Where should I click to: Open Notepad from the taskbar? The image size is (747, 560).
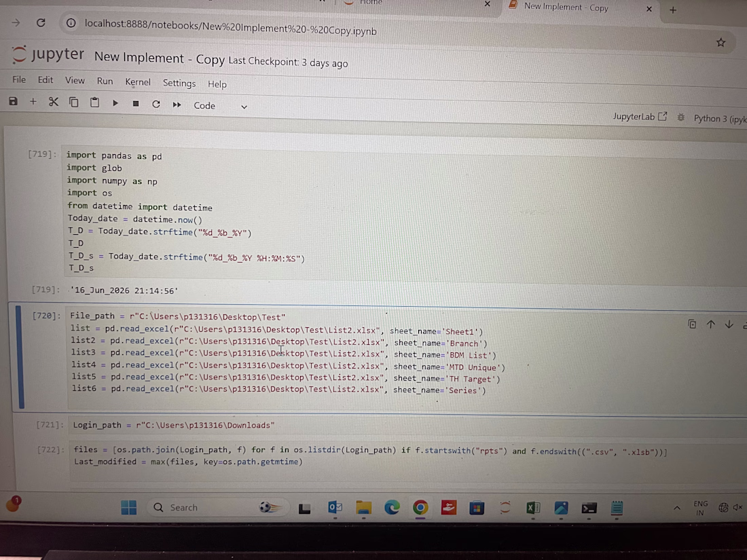(x=617, y=508)
